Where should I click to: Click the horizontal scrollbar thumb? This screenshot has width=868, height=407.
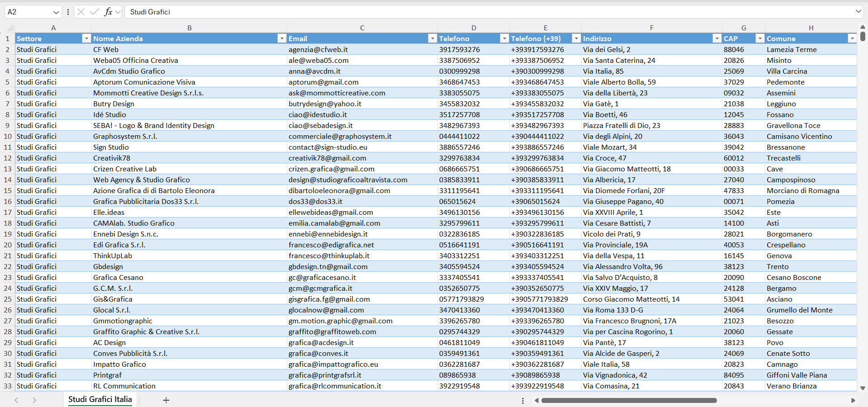[629, 400]
